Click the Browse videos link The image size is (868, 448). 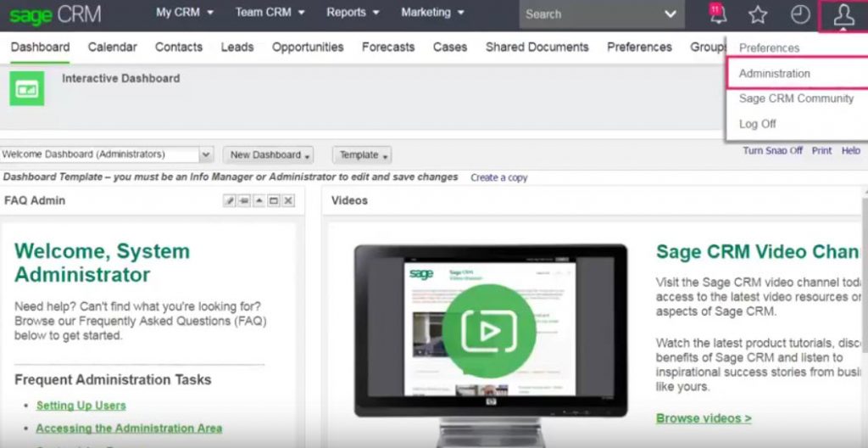(x=704, y=418)
